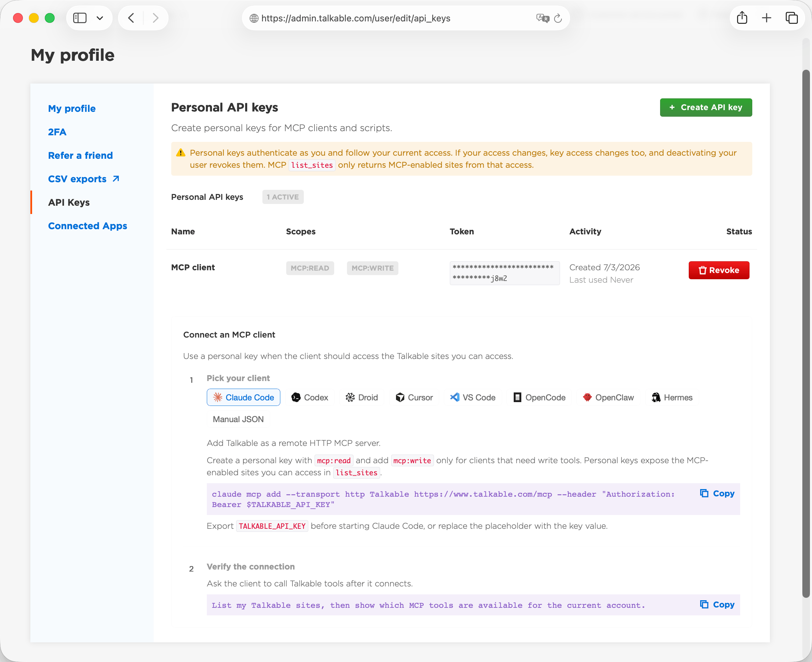Select the OpenClaw client
The image size is (812, 662).
[608, 397]
